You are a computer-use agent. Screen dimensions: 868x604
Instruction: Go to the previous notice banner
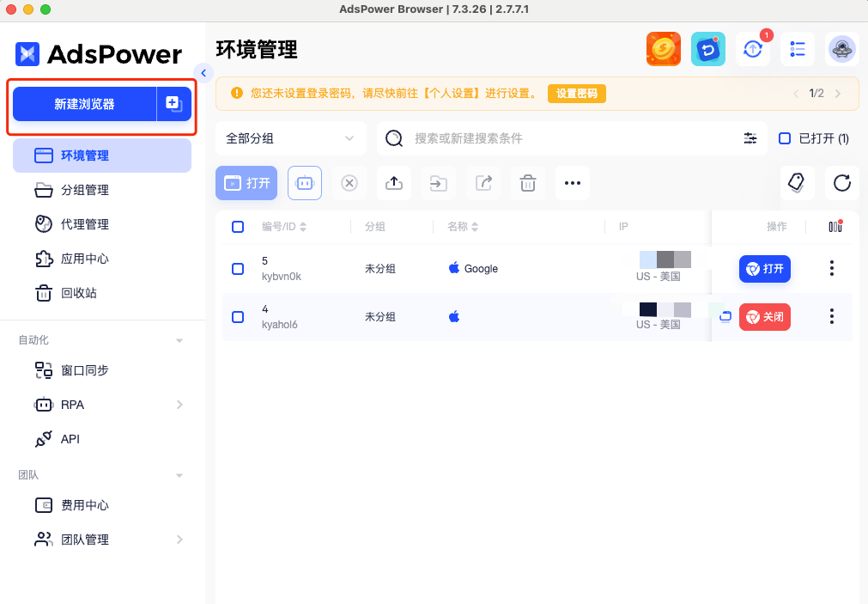point(796,94)
